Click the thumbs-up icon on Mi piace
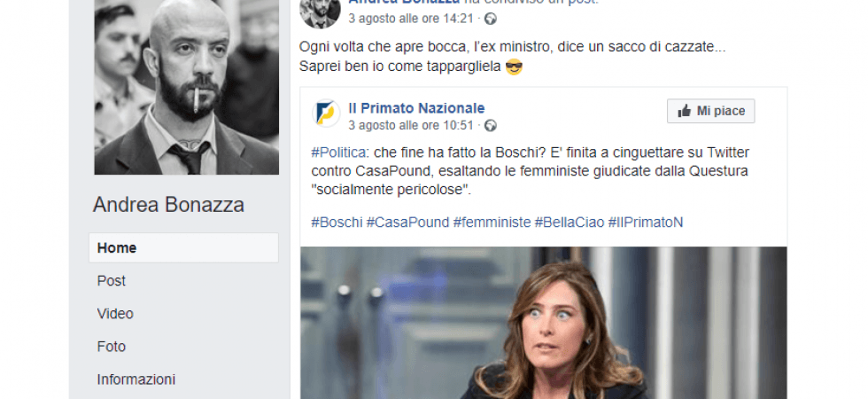The height and width of the screenshot is (399, 868). click(684, 111)
